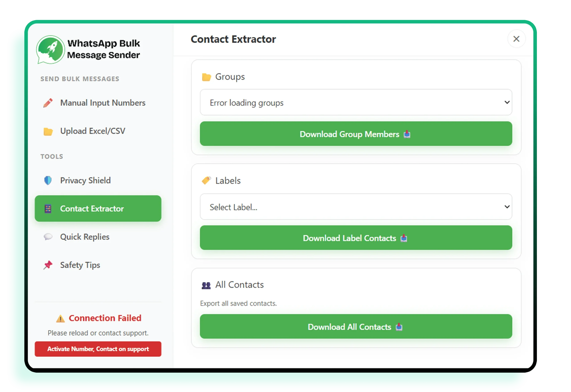
Task: Click the tag icon next to Labels heading
Action: pos(206,181)
